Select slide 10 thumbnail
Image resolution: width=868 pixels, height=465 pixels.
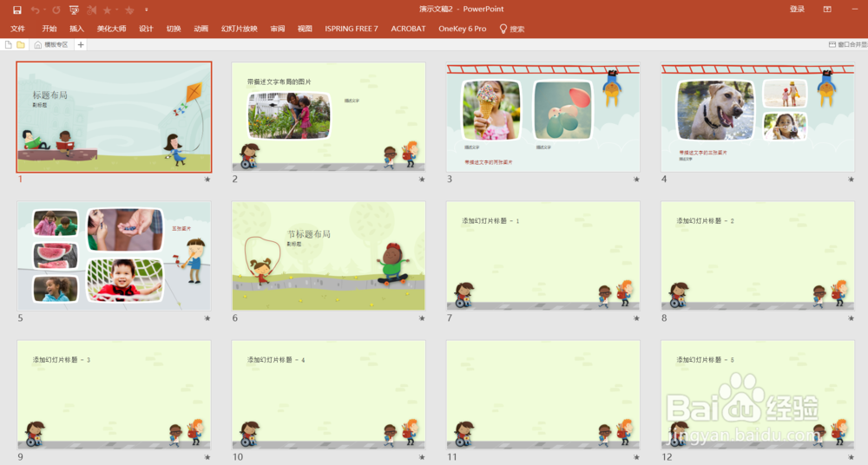click(x=328, y=395)
